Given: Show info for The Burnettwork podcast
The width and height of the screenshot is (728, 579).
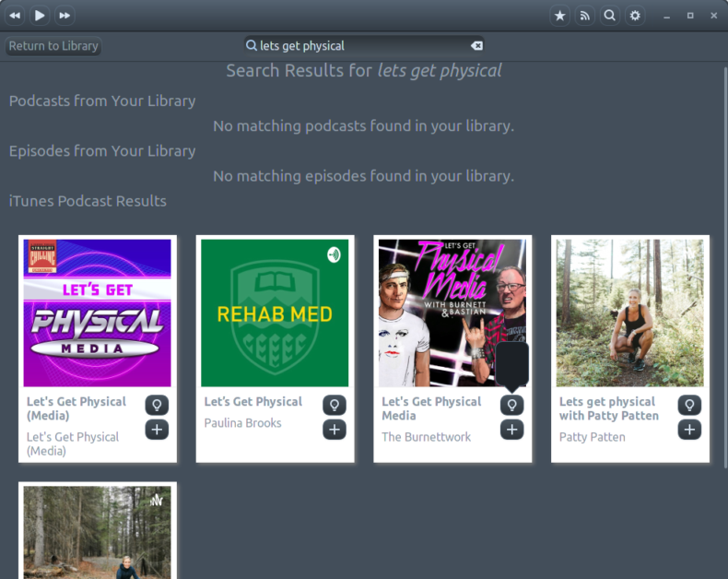Looking at the screenshot, I should pos(512,405).
